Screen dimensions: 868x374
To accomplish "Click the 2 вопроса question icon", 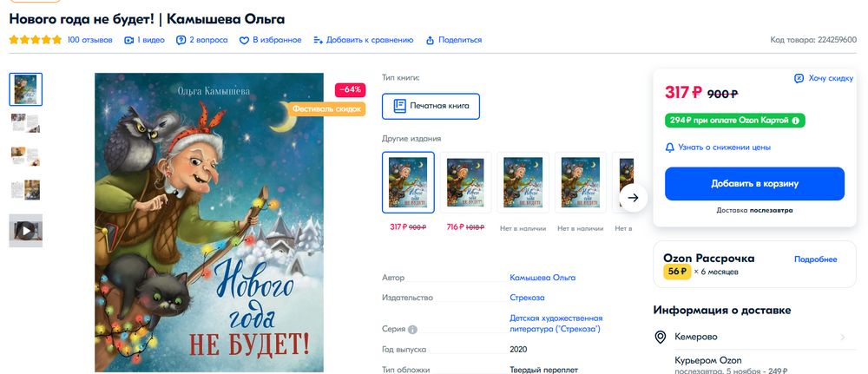I will coord(181,41).
